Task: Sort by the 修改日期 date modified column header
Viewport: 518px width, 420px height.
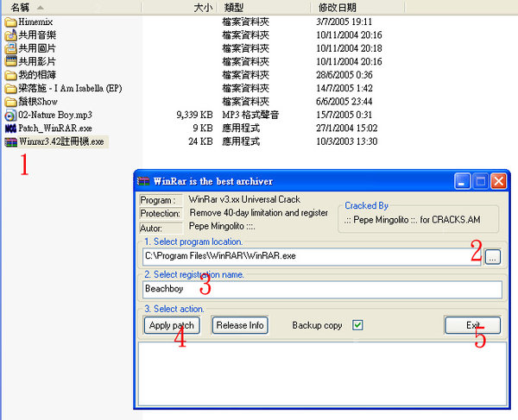Action: click(357, 7)
